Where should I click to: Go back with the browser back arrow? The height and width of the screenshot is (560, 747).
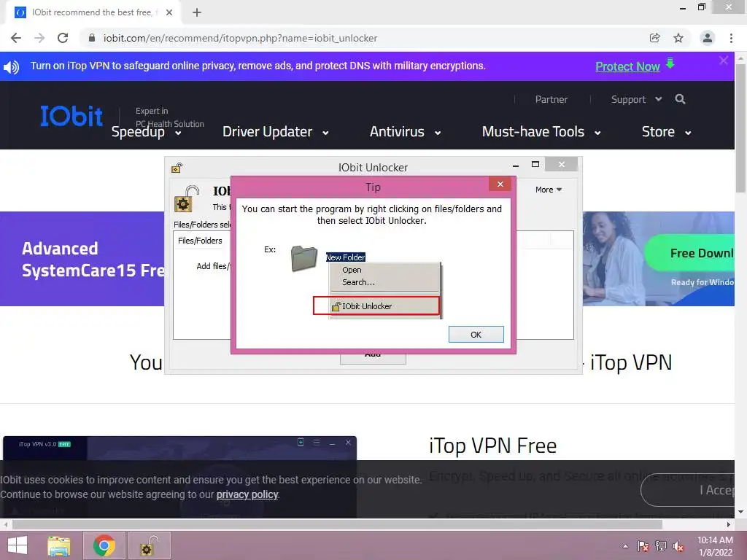16,38
